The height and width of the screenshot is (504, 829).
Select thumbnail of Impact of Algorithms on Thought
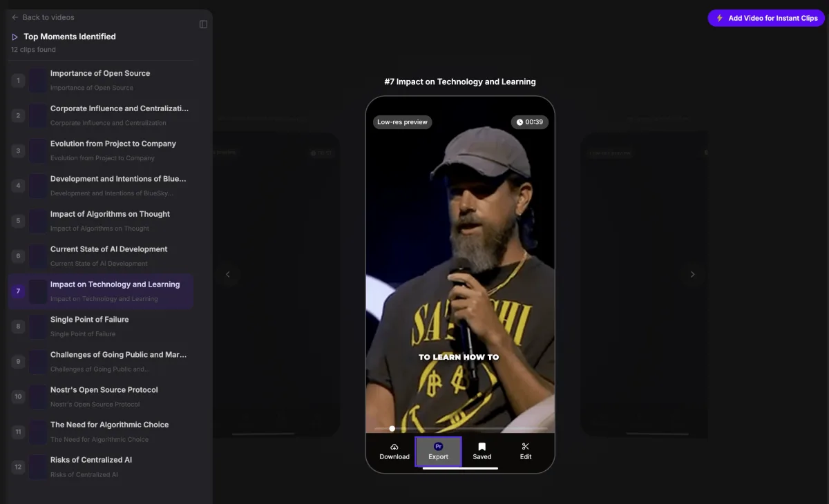[38, 221]
